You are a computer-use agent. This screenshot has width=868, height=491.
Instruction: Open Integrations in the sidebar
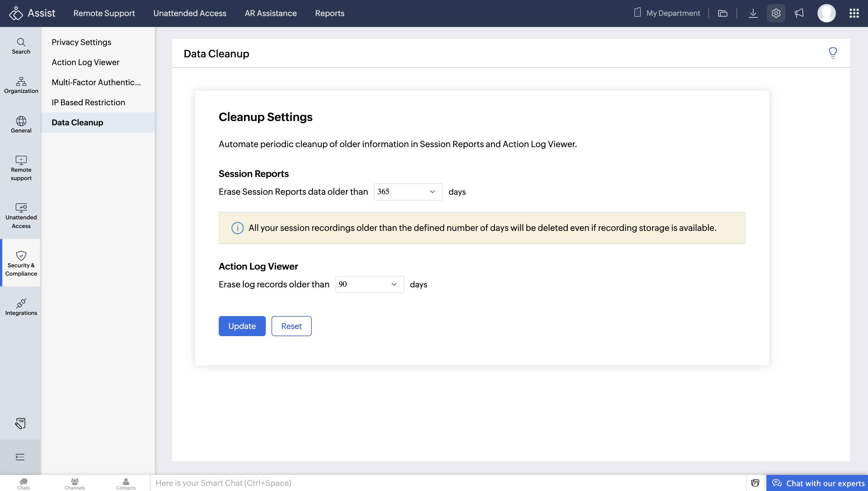pyautogui.click(x=21, y=307)
